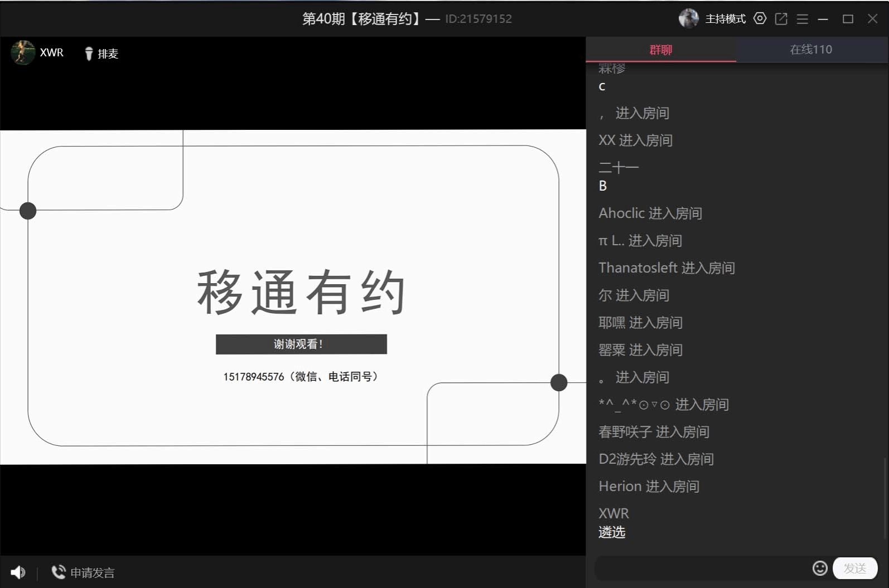Click the 排麦 queue text
The height and width of the screenshot is (588, 889).
pos(108,54)
